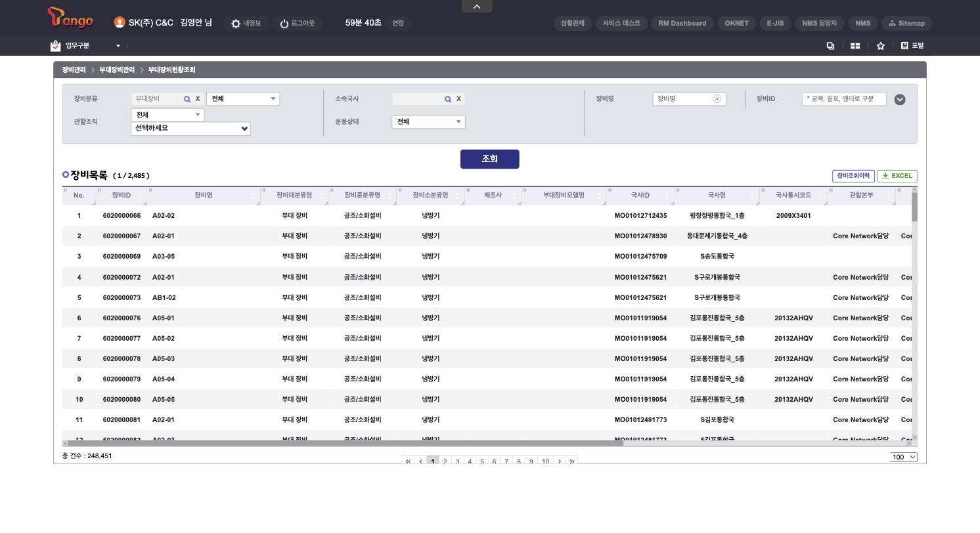Open the favorites star icon in top bar

point(881,46)
